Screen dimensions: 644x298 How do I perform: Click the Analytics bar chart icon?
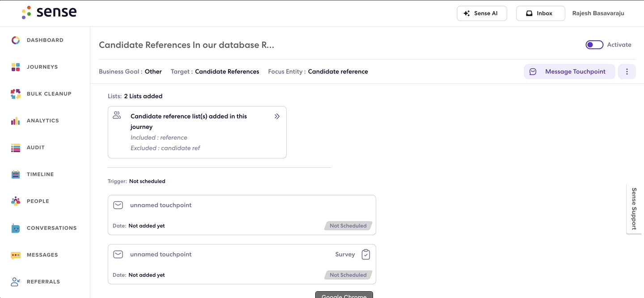16,121
